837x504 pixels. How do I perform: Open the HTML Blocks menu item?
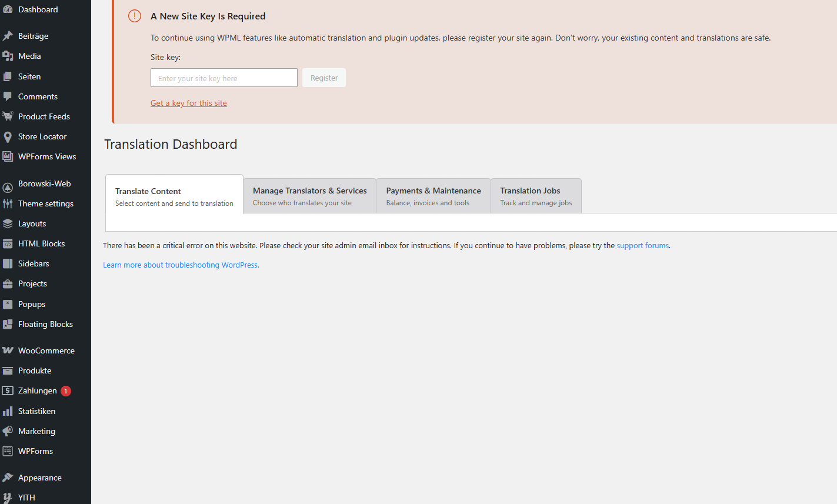pos(41,243)
